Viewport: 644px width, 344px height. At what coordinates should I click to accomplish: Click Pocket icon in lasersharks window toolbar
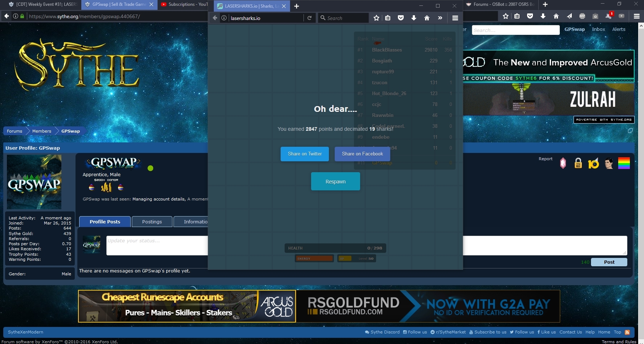pos(401,18)
